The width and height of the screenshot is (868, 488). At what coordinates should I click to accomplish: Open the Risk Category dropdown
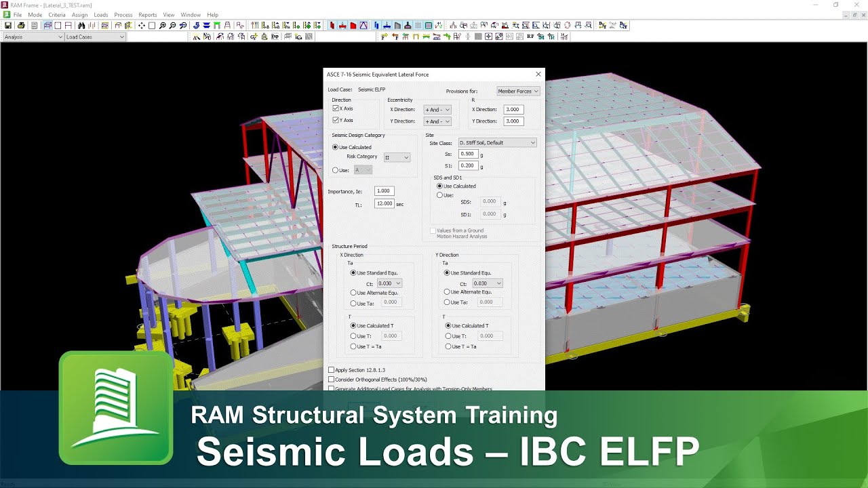coord(397,157)
